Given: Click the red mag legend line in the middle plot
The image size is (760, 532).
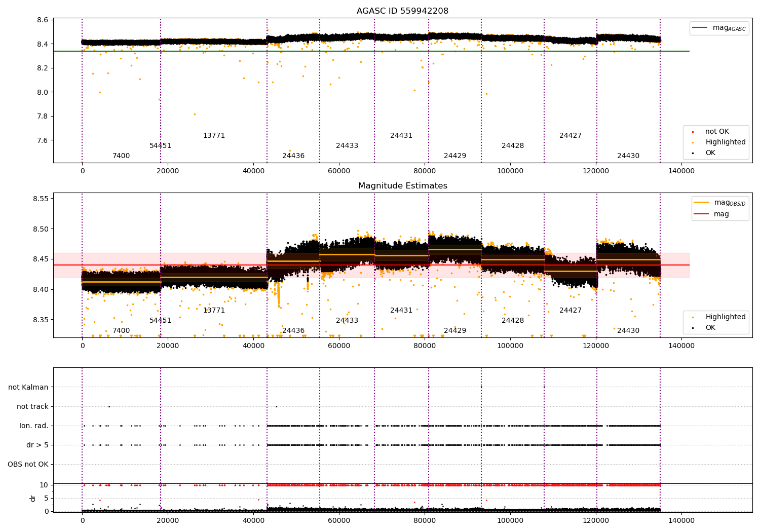Looking at the screenshot, I should [x=702, y=214].
